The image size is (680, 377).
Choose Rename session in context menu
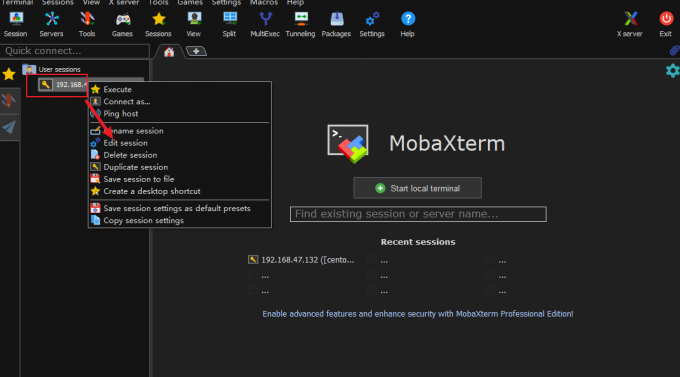pos(180,131)
